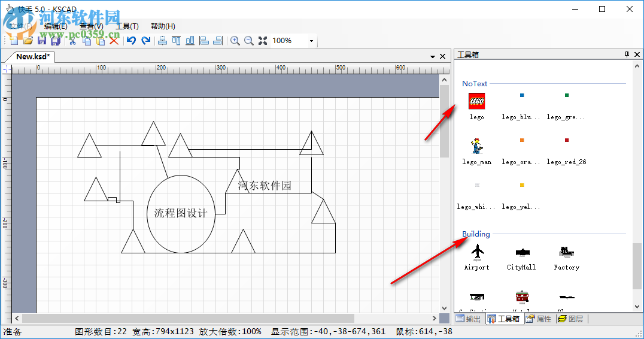Align shapes to horizontal center
This screenshot has width=644, height=339.
coord(163,40)
